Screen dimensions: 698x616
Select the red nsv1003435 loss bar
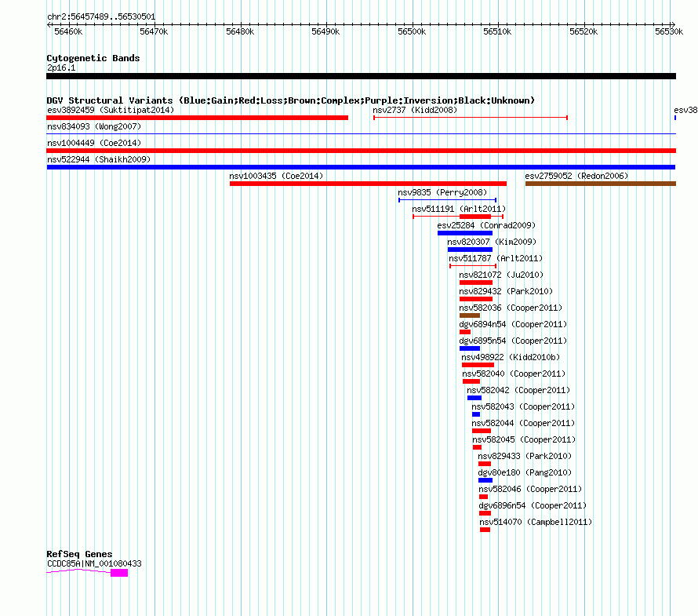click(x=368, y=184)
